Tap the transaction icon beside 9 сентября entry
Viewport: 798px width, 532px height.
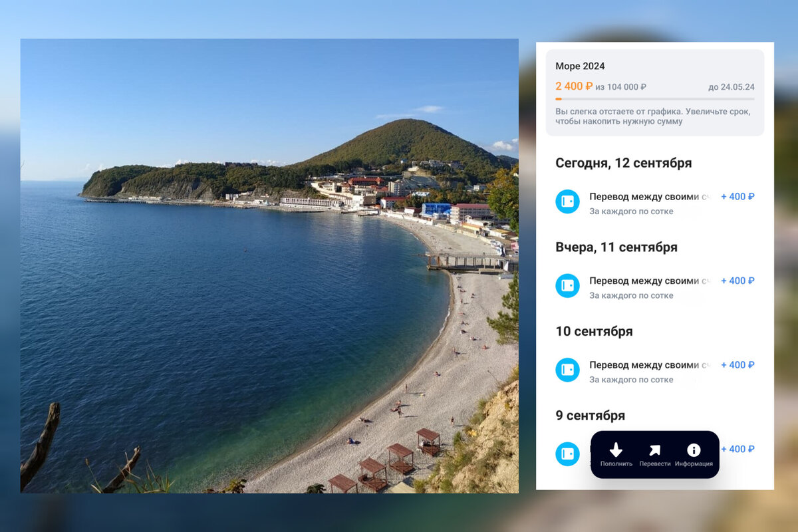pos(567,454)
